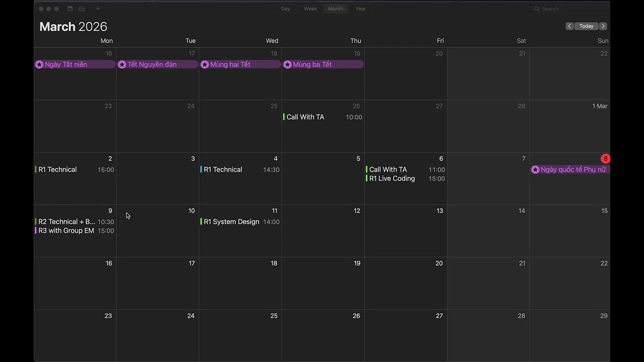
Task: Click today's date badge 8
Action: point(605,159)
